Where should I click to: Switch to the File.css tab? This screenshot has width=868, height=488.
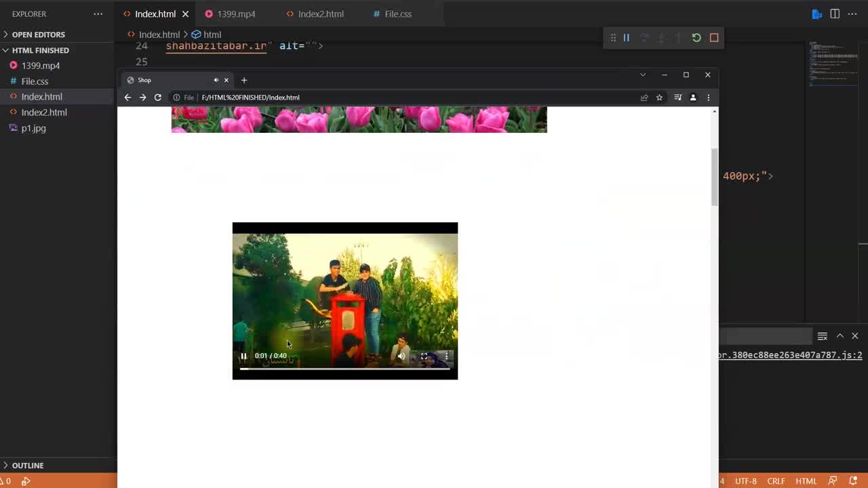[397, 14]
